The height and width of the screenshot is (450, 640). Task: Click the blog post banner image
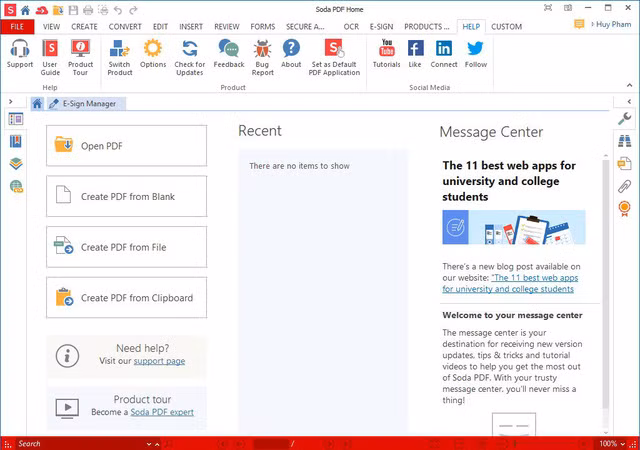pyautogui.click(x=514, y=227)
